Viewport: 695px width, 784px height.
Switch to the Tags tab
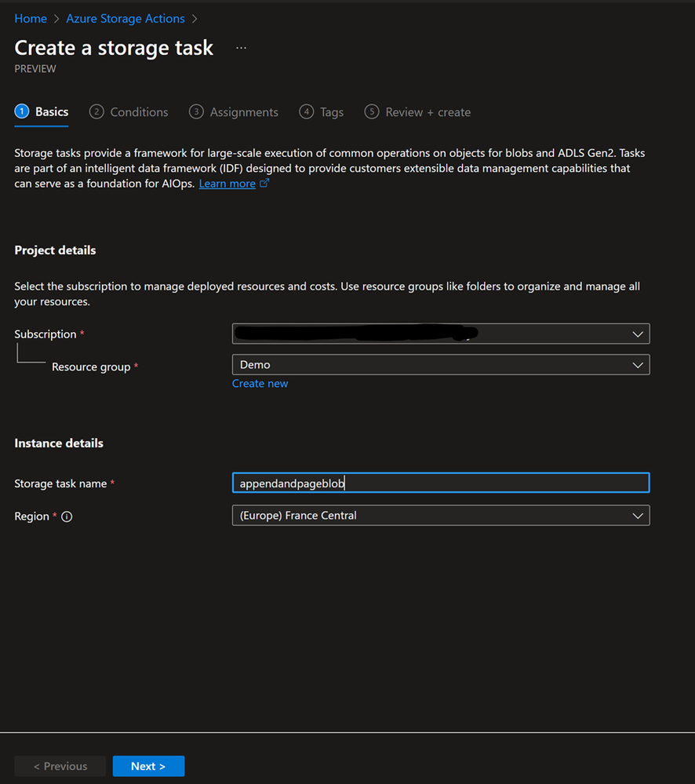(x=322, y=112)
